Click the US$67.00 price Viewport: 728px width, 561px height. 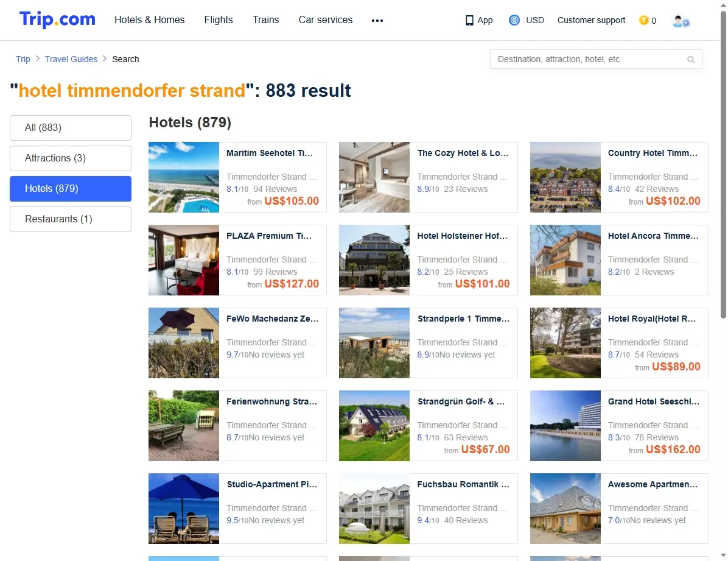[x=485, y=450]
